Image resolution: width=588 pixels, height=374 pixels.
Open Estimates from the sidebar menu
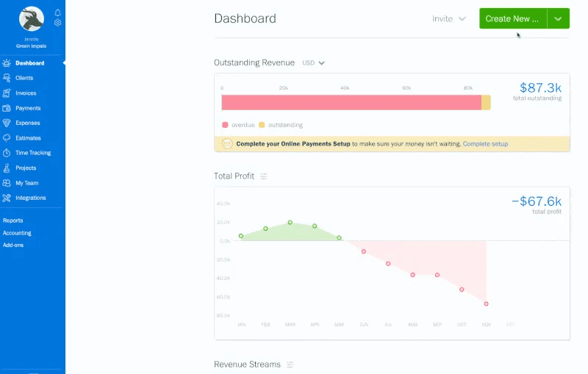point(28,138)
